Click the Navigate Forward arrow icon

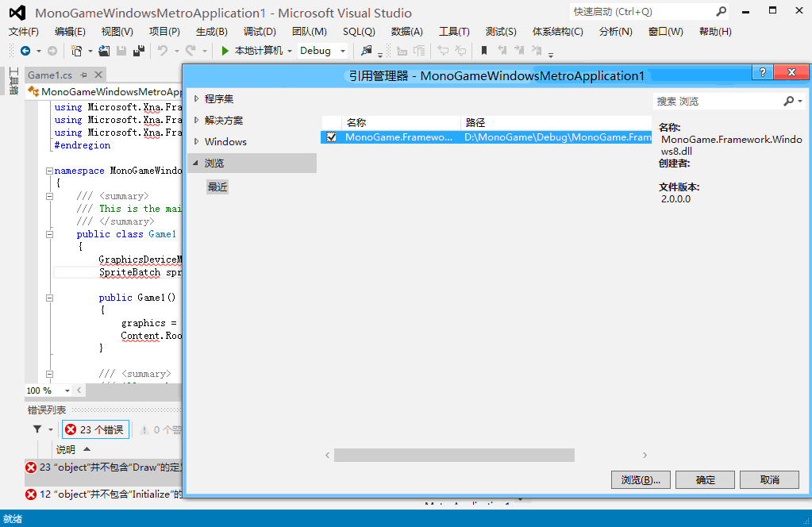[52, 51]
